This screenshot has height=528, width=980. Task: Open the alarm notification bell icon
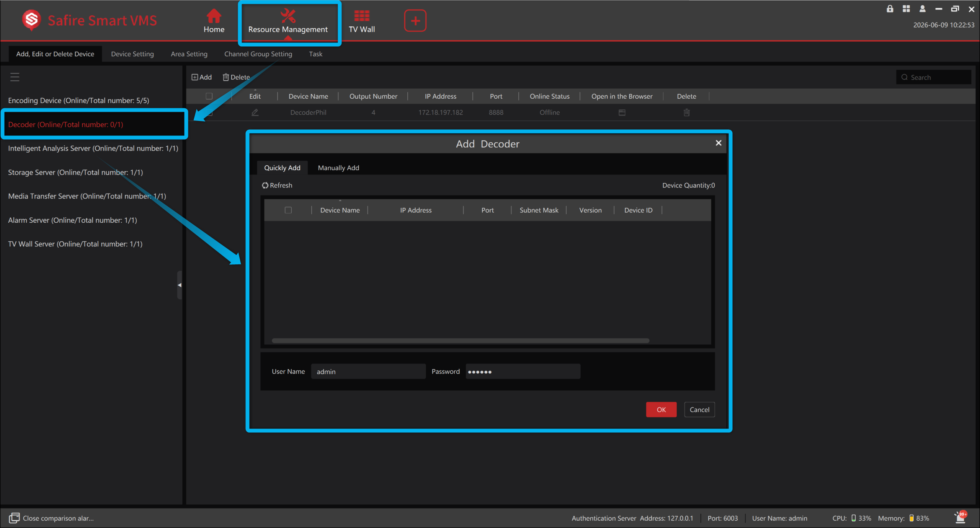tap(960, 517)
